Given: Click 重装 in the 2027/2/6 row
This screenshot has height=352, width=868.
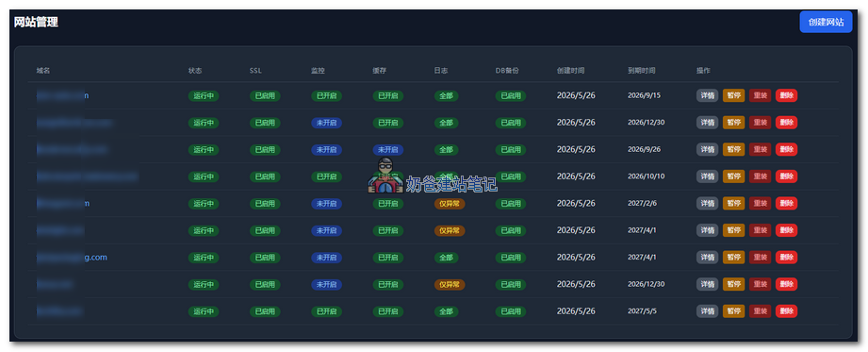Looking at the screenshot, I should [760, 204].
